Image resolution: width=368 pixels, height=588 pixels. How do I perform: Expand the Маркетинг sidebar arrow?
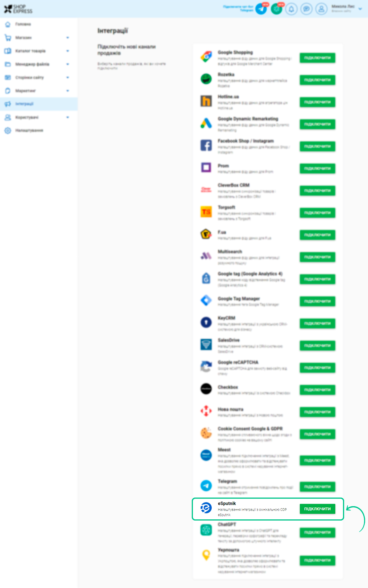[68, 91]
